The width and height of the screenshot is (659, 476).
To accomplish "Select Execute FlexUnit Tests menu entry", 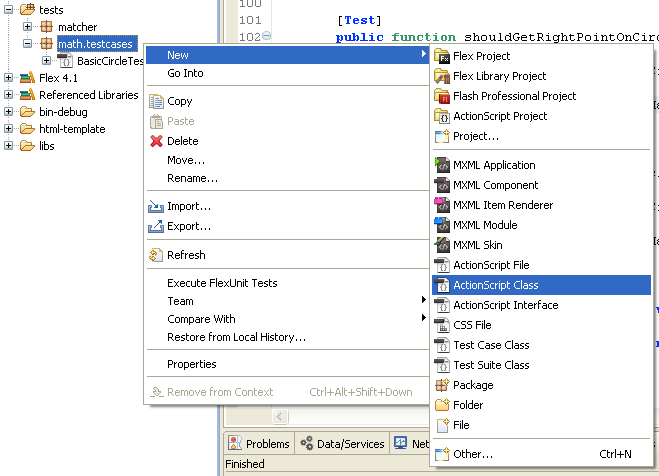I will tap(222, 283).
